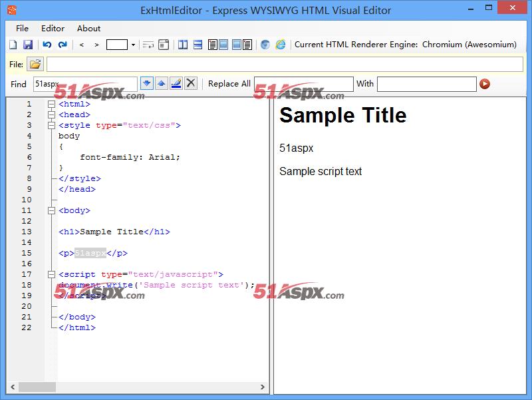This screenshot has width=532, height=400.
Task: Switch renderer to Chromium engine icon
Action: coord(265,45)
